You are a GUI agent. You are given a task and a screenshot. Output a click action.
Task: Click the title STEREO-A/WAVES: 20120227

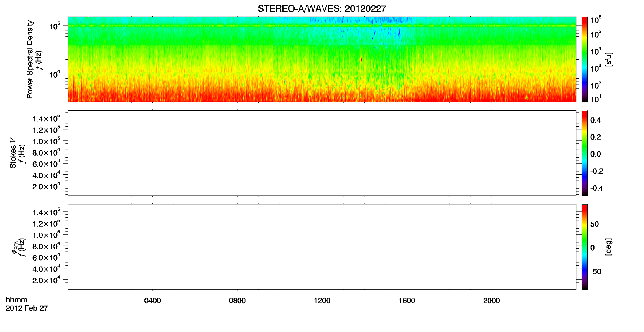pyautogui.click(x=322, y=9)
